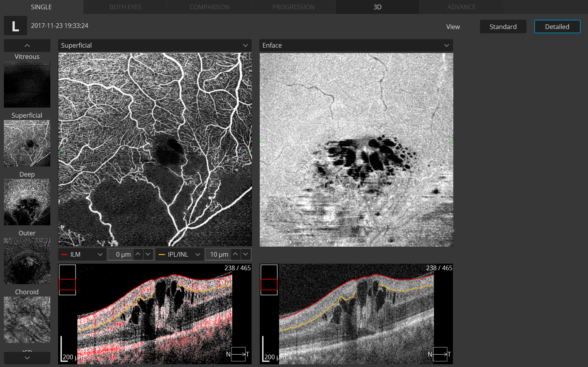Select the Choroid layer thumbnail
The width and height of the screenshot is (588, 367).
(27, 320)
